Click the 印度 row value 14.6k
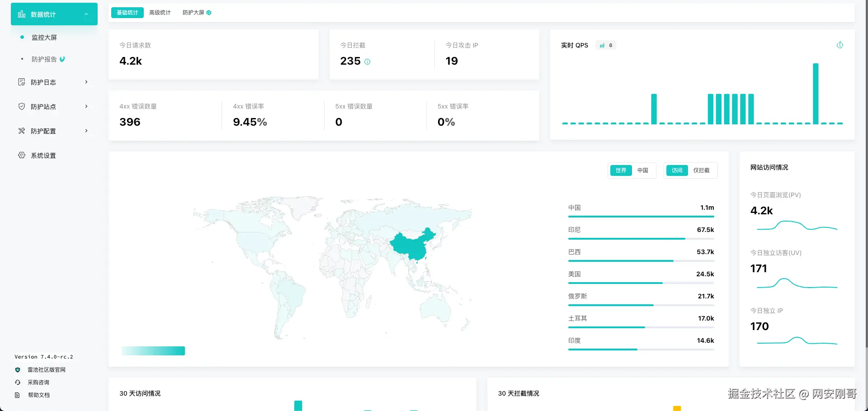Image resolution: width=868 pixels, height=411 pixels. [705, 340]
